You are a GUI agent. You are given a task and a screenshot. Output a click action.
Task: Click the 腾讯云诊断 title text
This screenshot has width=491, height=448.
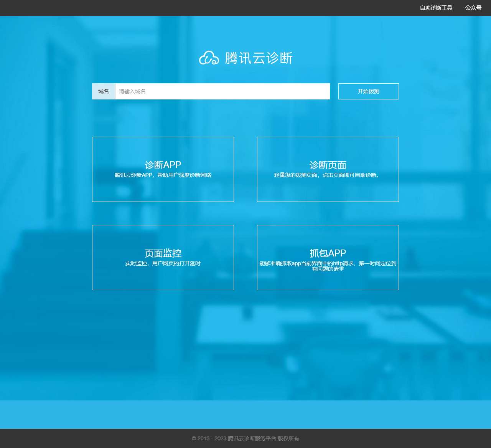pyautogui.click(x=259, y=58)
